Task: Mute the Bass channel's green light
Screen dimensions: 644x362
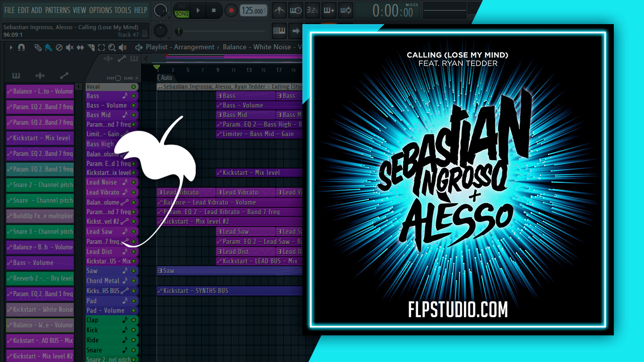Action: click(x=133, y=96)
